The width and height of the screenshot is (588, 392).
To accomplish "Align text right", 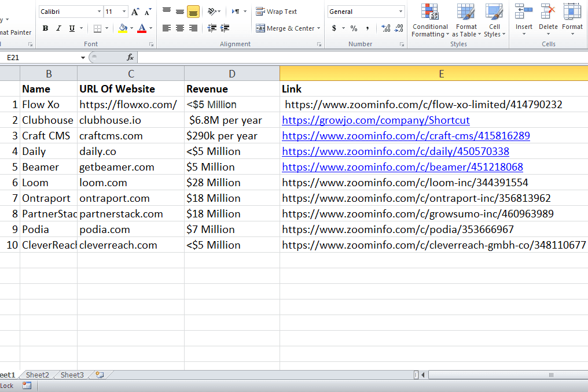I will [193, 28].
